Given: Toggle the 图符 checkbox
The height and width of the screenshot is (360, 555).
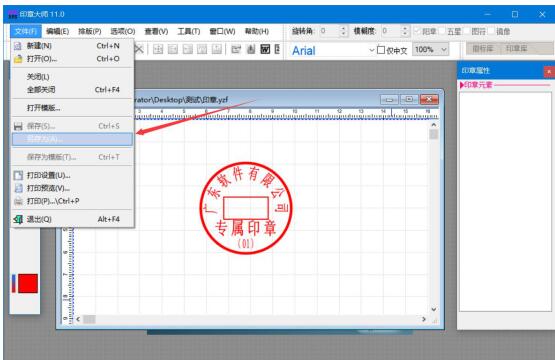Looking at the screenshot, I should (x=467, y=31).
